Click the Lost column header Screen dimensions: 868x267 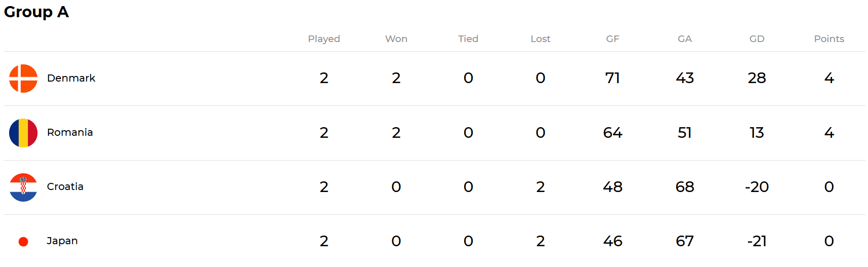coord(540,39)
